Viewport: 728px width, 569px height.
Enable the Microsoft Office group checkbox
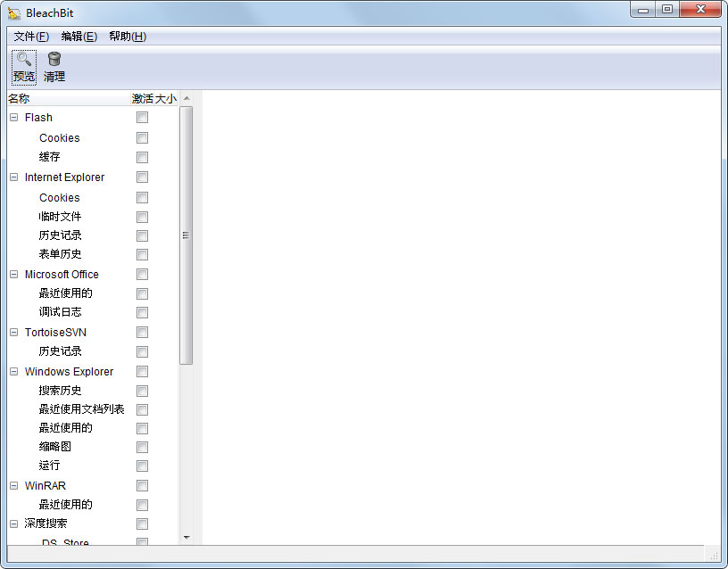(142, 275)
